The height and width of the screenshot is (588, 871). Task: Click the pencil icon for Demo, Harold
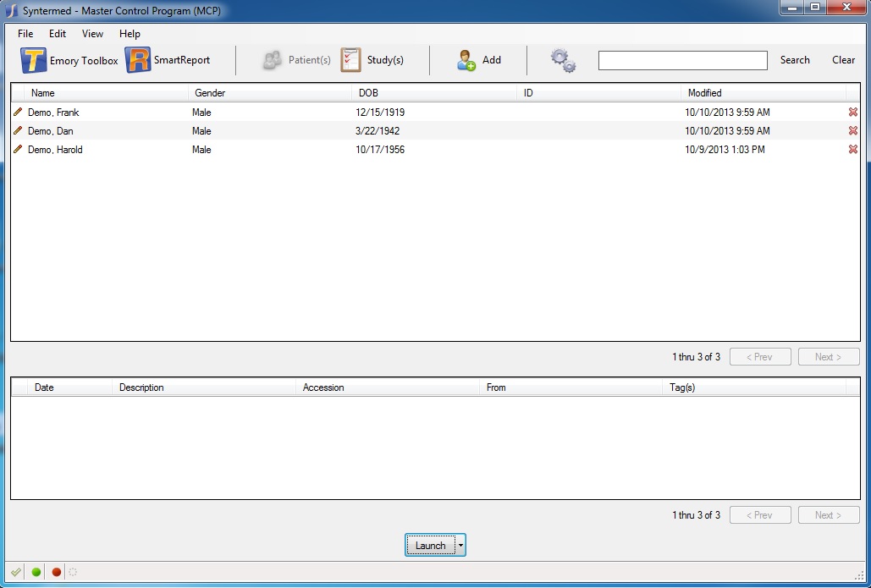coord(18,150)
